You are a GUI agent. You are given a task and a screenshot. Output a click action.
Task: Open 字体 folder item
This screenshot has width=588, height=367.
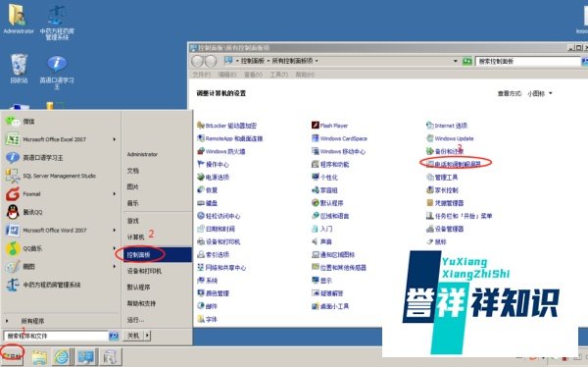[208, 319]
